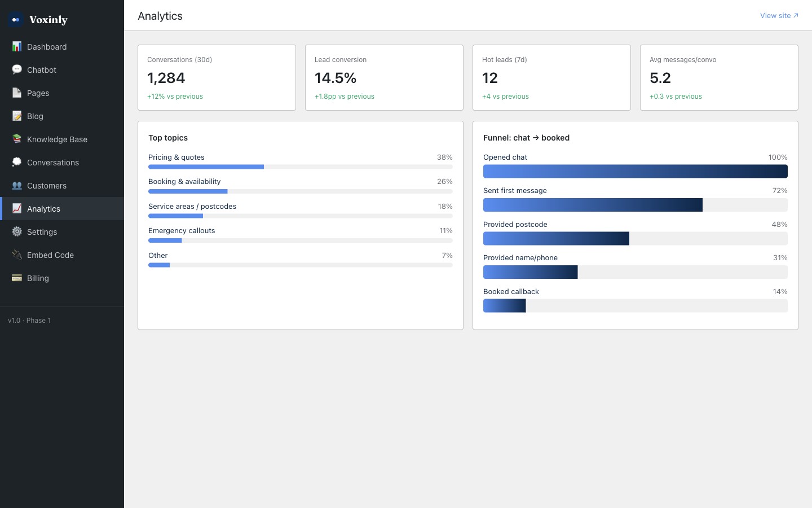Click the Opened chat funnel bar
The image size is (812, 508).
point(636,172)
